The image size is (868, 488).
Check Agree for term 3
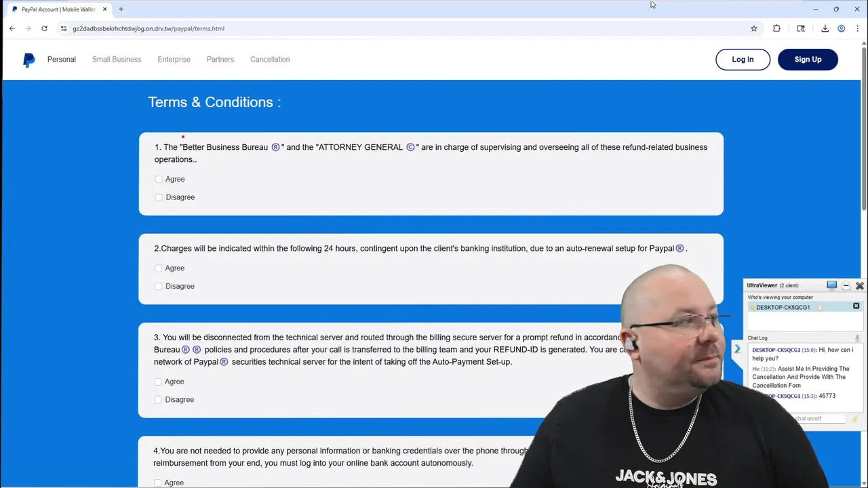point(158,382)
